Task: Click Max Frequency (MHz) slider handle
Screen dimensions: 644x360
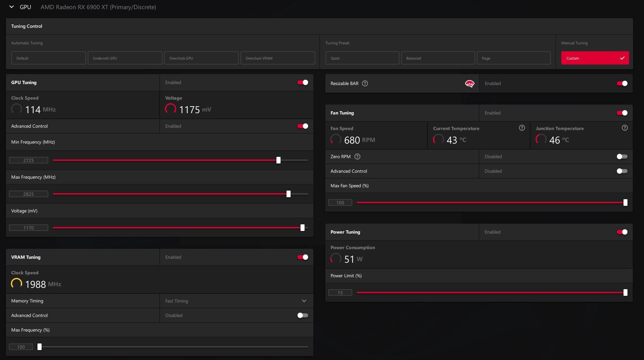Action: 289,194
